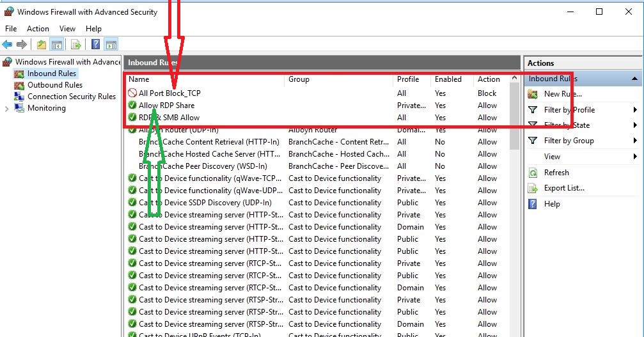Select Cast to Device SSDP Discovery (UDP-In) rule
The height and width of the screenshot is (337, 644).
pos(205,202)
